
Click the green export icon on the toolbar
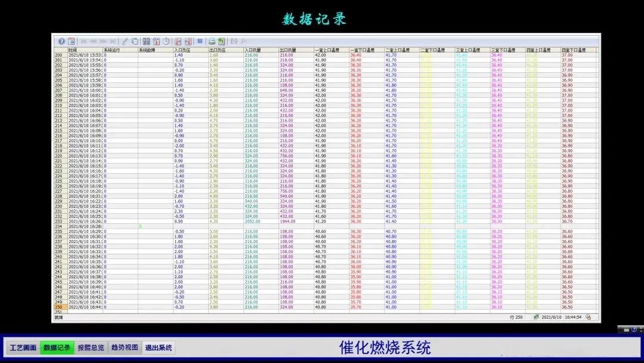[x=222, y=42]
